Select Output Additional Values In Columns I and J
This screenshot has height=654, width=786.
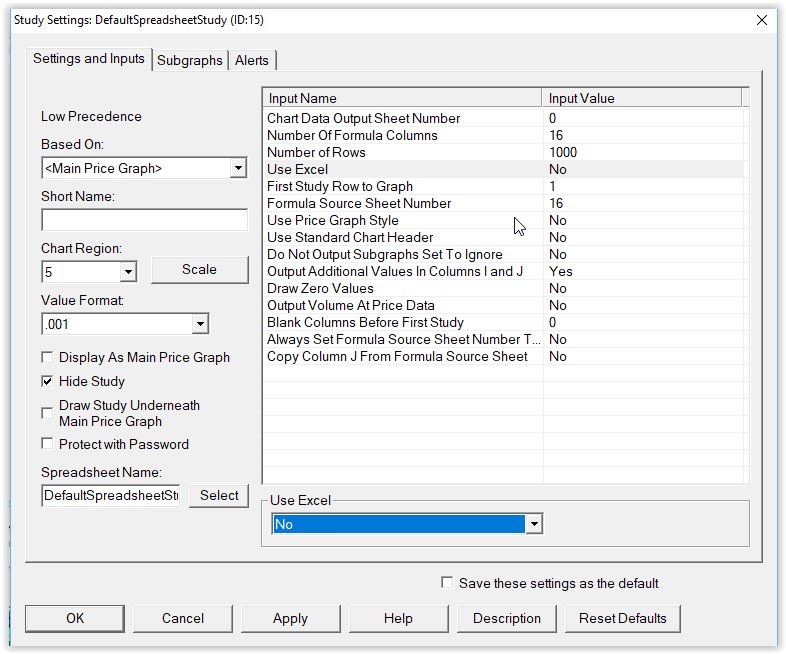click(x=503, y=272)
